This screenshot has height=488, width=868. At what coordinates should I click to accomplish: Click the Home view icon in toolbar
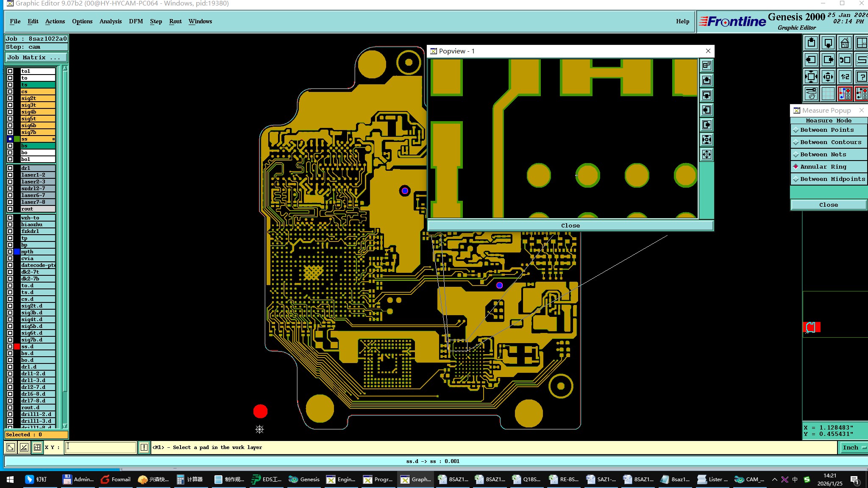point(845,43)
